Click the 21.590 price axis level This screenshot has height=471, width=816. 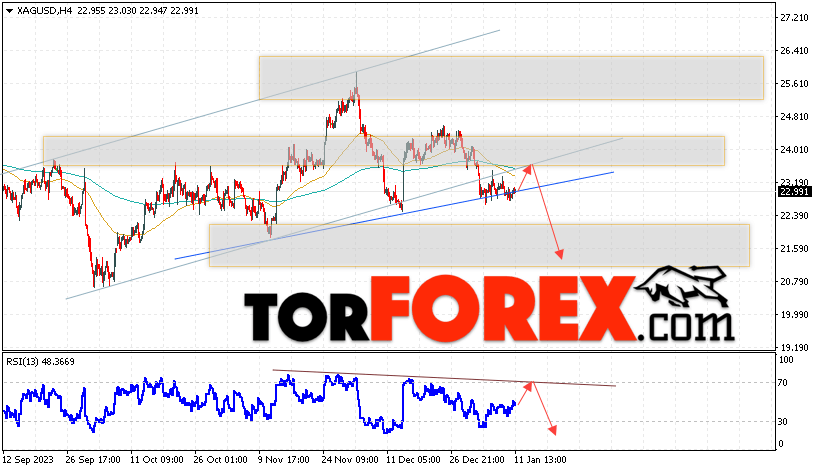[x=794, y=249]
